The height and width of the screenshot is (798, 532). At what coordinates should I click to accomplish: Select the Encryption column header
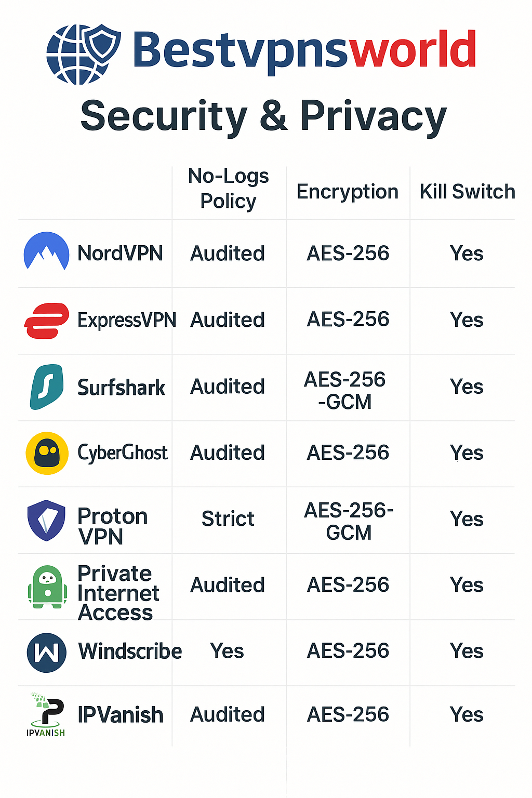point(348,192)
